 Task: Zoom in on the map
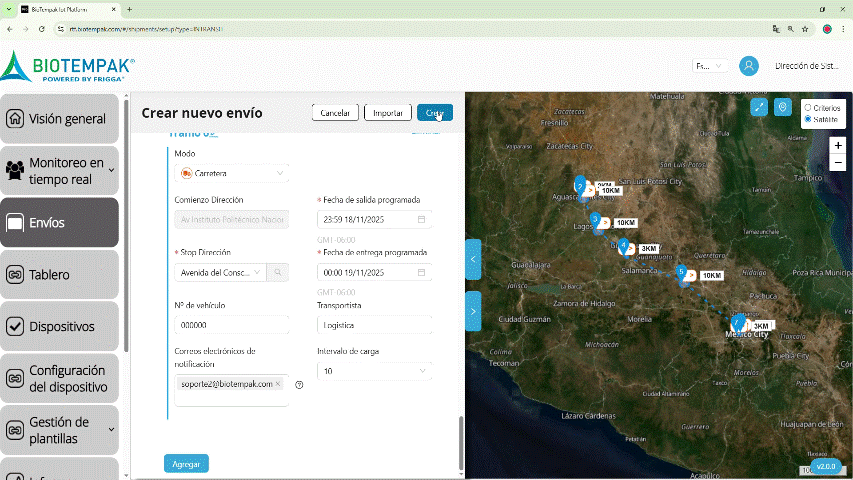point(837,145)
